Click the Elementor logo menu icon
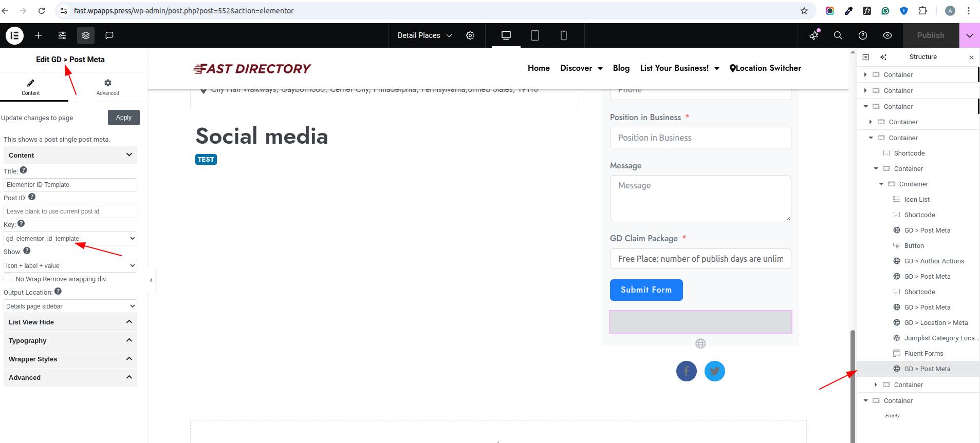 (14, 35)
